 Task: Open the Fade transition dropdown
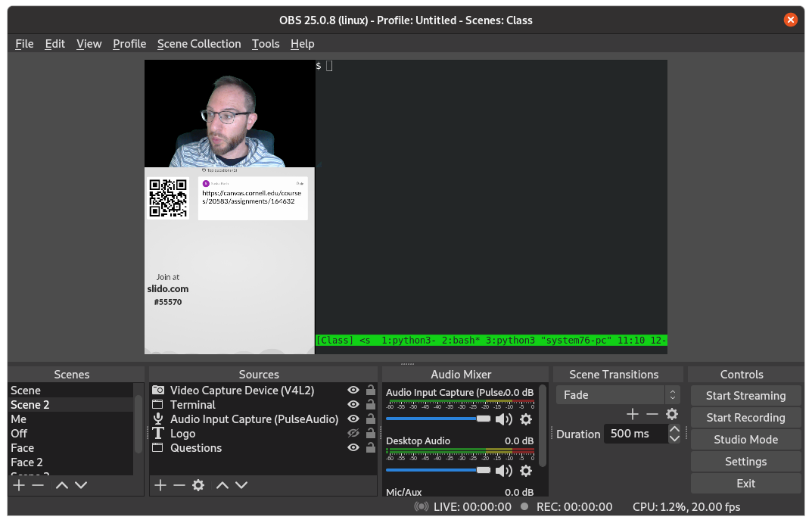(618, 395)
